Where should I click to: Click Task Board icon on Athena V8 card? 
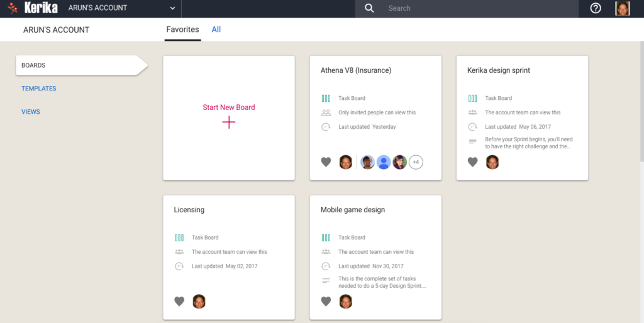326,99
